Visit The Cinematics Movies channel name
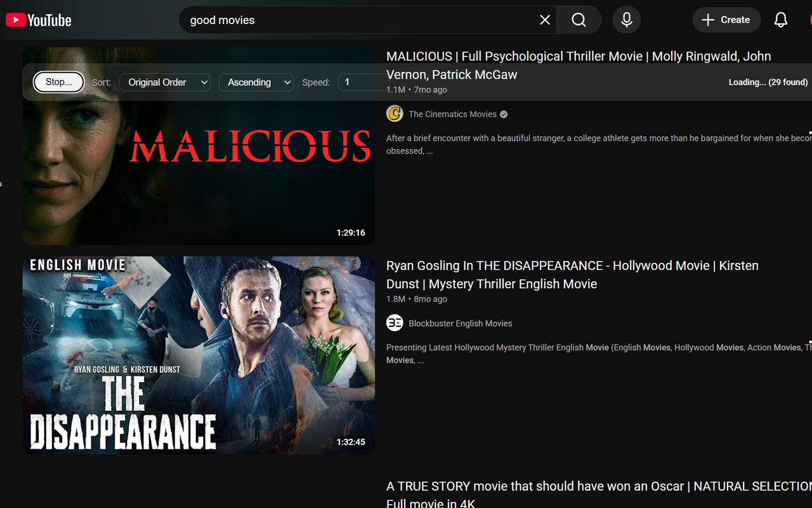 (x=452, y=114)
